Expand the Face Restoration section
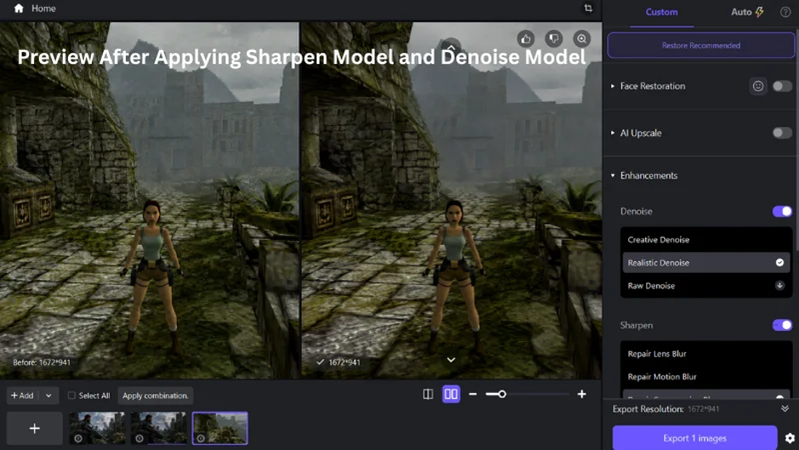Screen dimensions: 799x450 tap(612, 86)
